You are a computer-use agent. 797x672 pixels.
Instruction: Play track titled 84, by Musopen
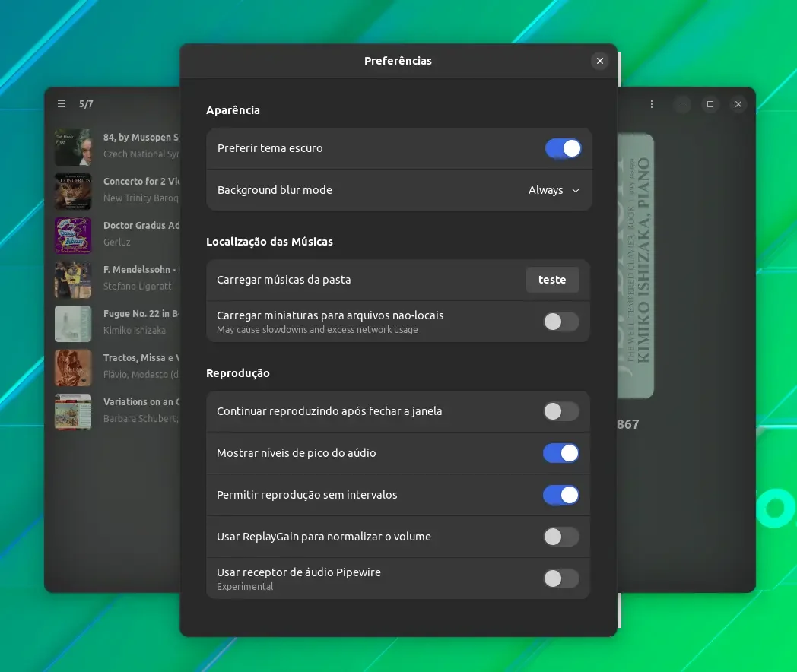[x=141, y=138]
